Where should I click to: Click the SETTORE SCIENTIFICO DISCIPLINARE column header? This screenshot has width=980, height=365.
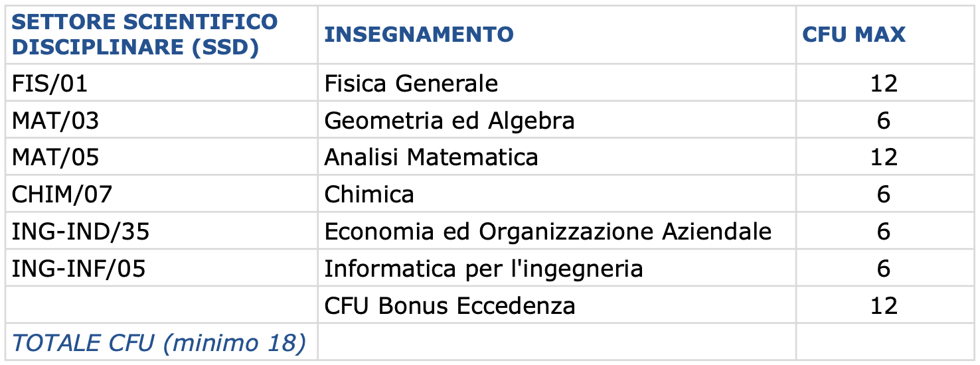coord(161,35)
